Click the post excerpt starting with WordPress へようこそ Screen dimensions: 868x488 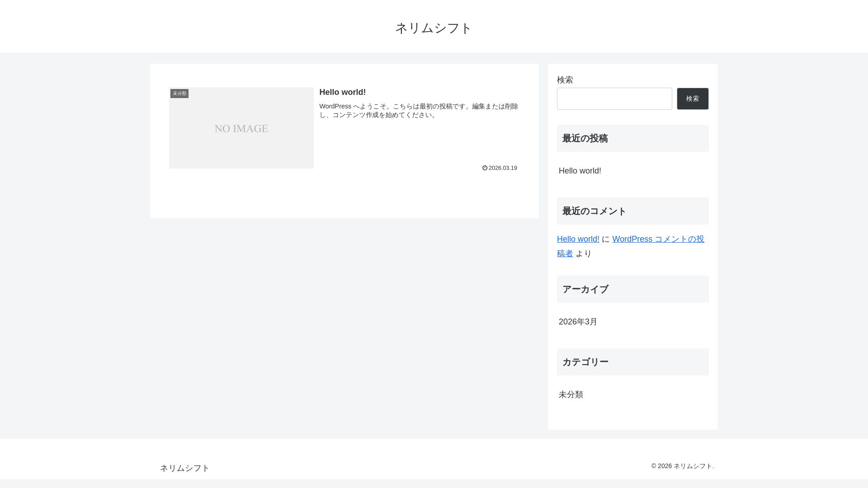pyautogui.click(x=419, y=111)
